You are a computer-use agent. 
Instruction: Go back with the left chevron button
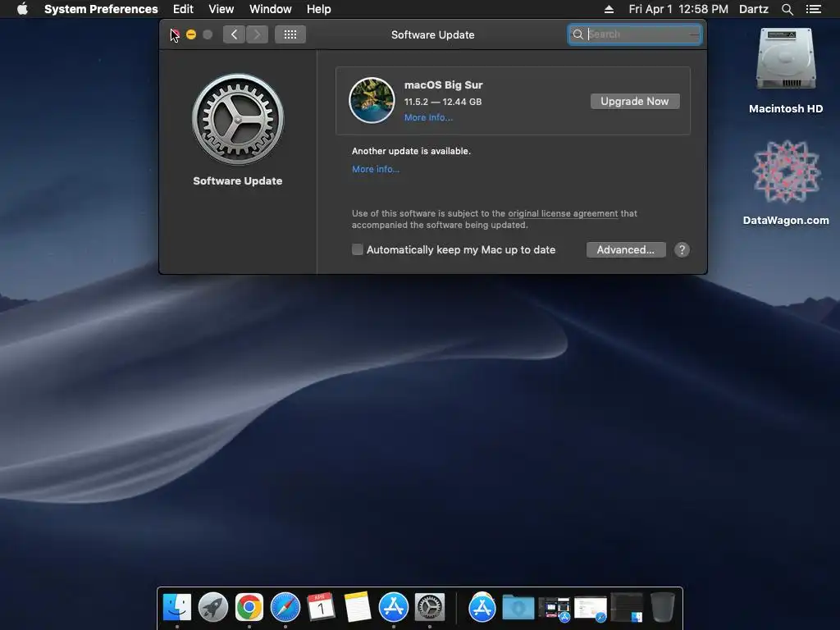(234, 34)
